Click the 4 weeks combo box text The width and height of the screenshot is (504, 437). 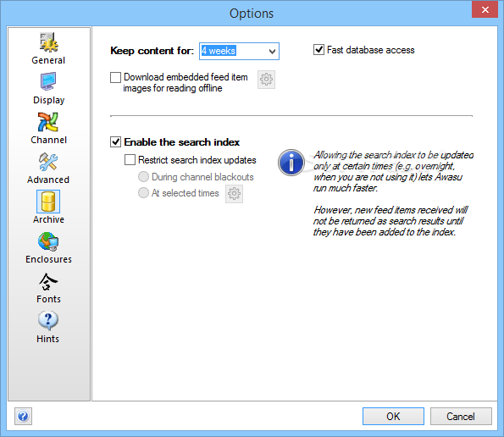[x=219, y=51]
